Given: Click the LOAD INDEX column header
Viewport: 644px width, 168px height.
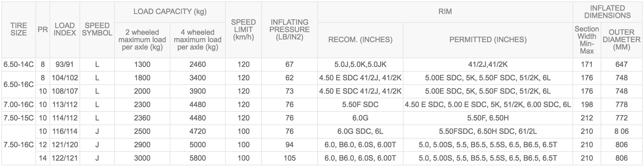Looking at the screenshot, I should pos(64,29).
